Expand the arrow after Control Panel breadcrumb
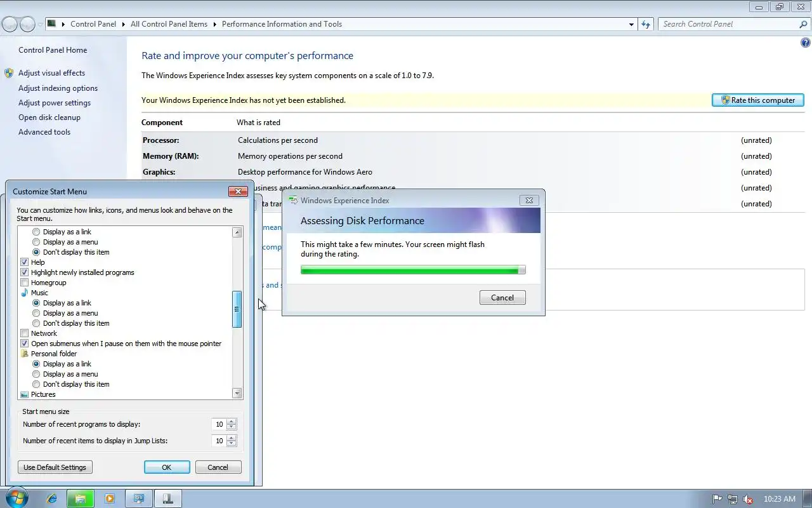Screen dimensions: 812x508 pos(123,24)
